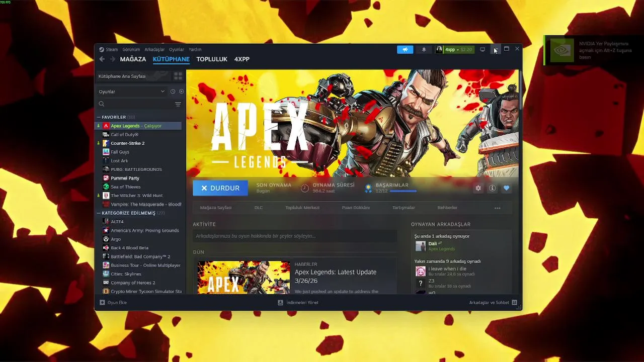Open Tartışmalar link
The height and width of the screenshot is (362, 644).
tap(404, 208)
